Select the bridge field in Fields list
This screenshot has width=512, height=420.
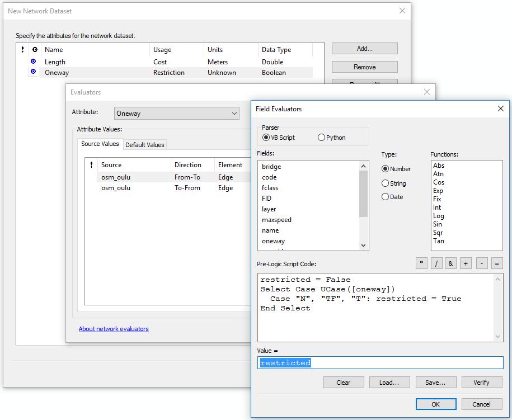coord(271,167)
